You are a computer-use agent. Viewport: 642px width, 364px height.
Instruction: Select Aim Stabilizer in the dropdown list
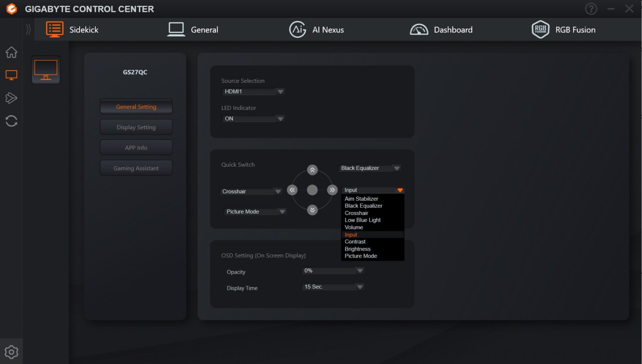pyautogui.click(x=361, y=199)
